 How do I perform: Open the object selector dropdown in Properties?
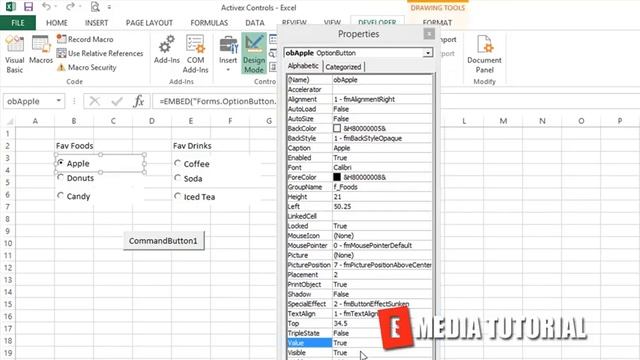[x=427, y=53]
